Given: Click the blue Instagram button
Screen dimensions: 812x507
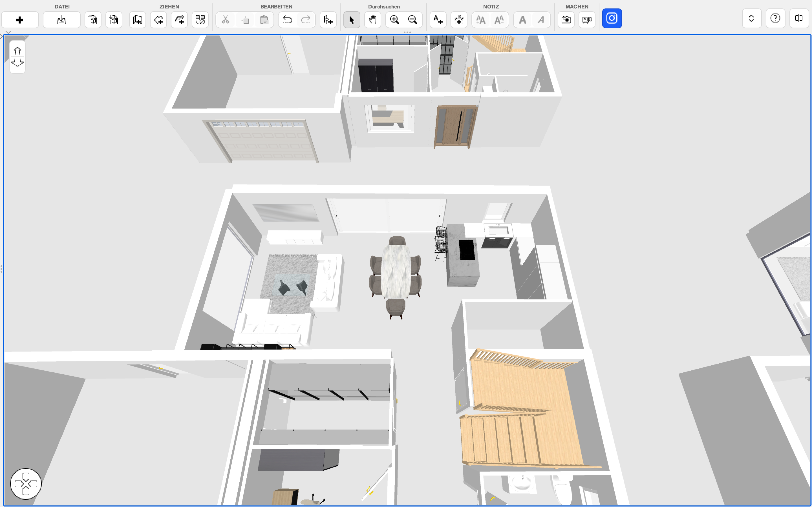Looking at the screenshot, I should (x=612, y=18).
